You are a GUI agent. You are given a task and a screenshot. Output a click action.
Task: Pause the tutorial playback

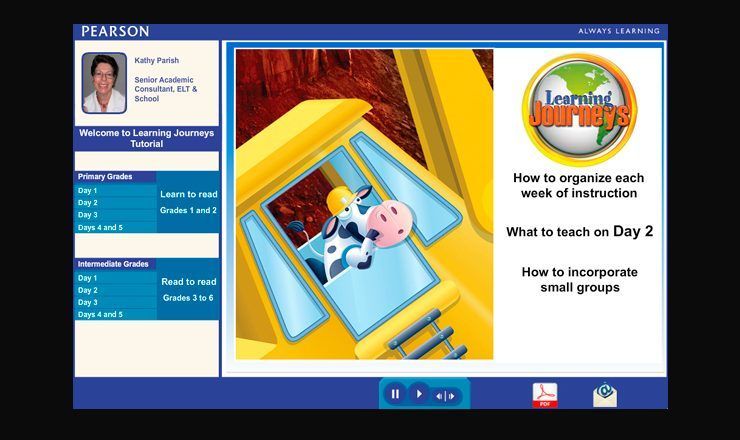pos(395,394)
